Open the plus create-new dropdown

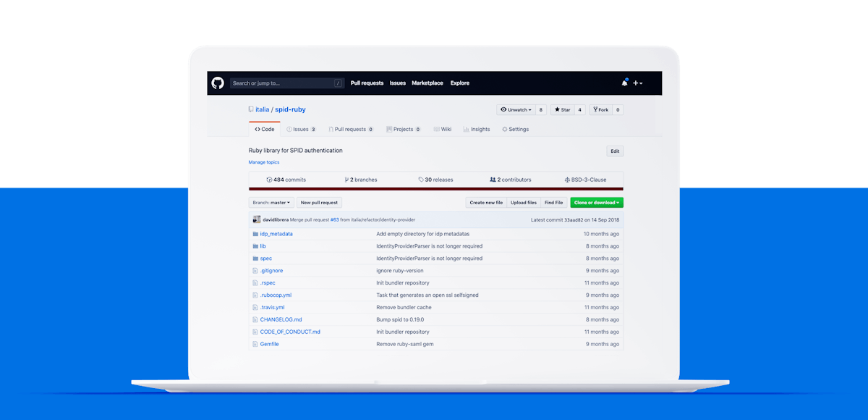[637, 83]
